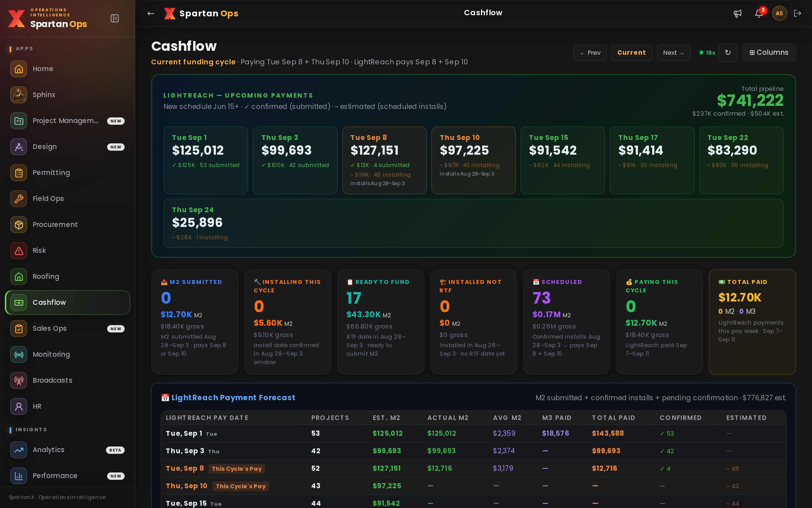Image resolution: width=812 pixels, height=508 pixels.
Task: Click the Est. M2 column header
Action: pyautogui.click(x=386, y=418)
